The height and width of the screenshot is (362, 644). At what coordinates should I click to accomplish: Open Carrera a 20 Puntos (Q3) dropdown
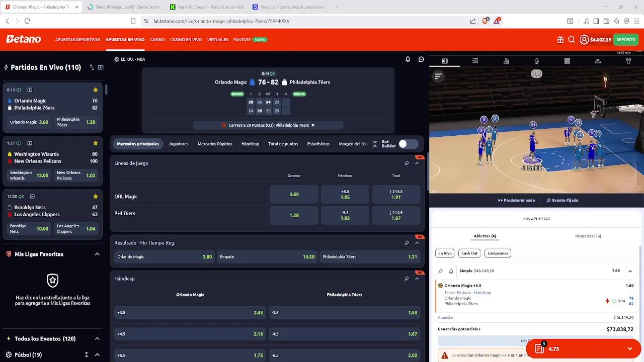tap(268, 125)
